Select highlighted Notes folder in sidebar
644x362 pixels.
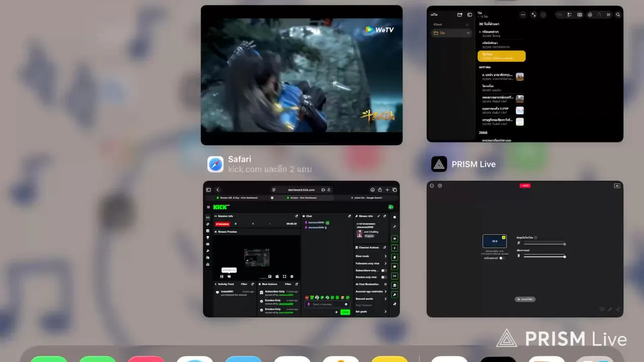click(x=451, y=33)
